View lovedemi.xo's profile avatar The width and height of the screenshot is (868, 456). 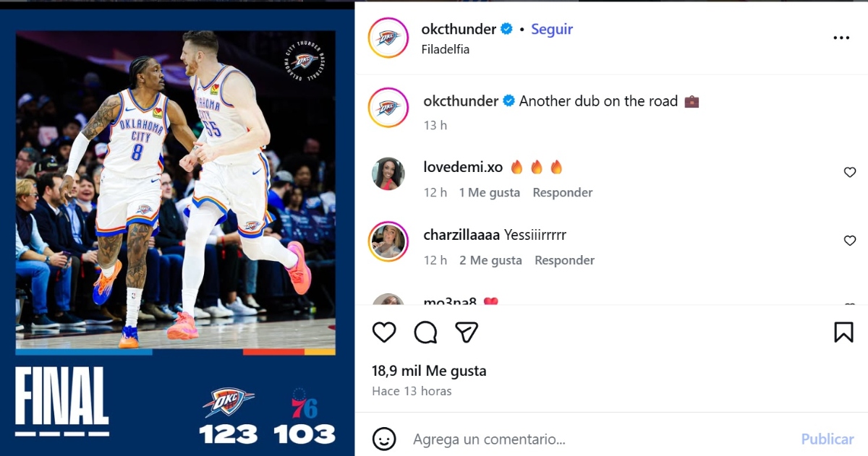(388, 173)
